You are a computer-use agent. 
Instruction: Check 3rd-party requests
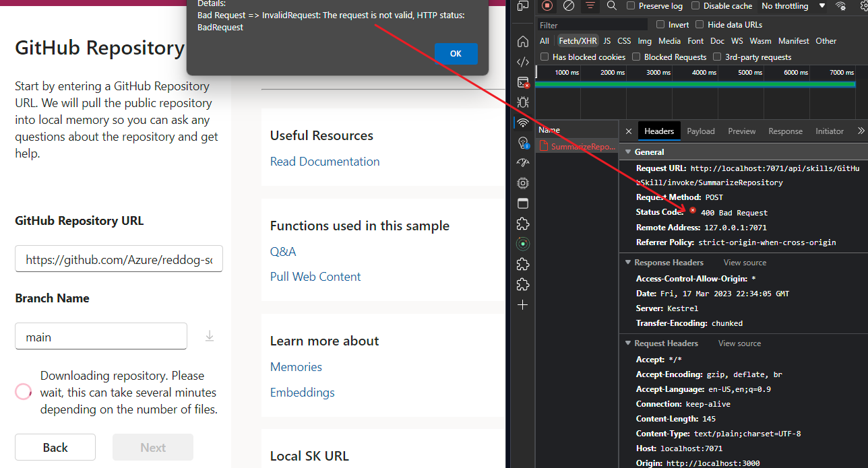tap(717, 57)
